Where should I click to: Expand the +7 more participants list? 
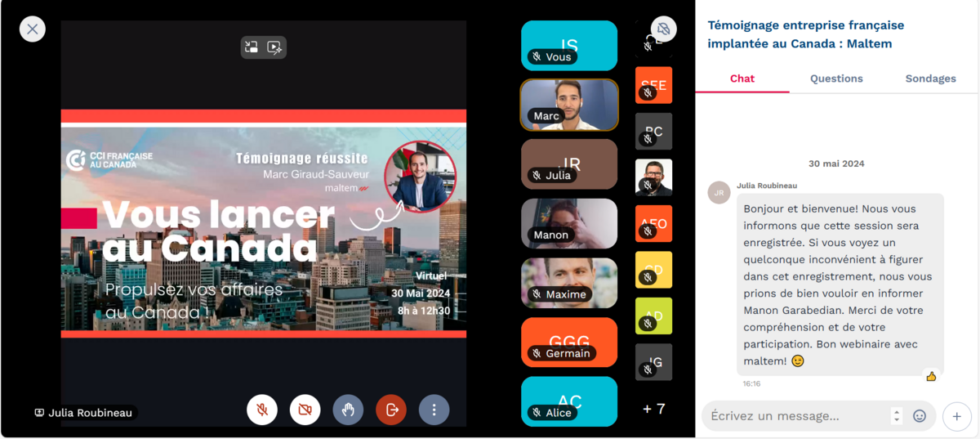(653, 409)
